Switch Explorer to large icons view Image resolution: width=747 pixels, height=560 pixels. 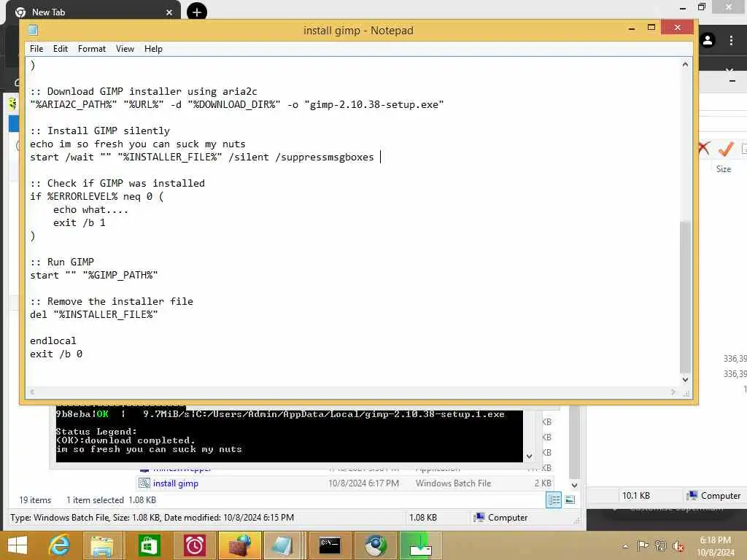pyautogui.click(x=570, y=500)
